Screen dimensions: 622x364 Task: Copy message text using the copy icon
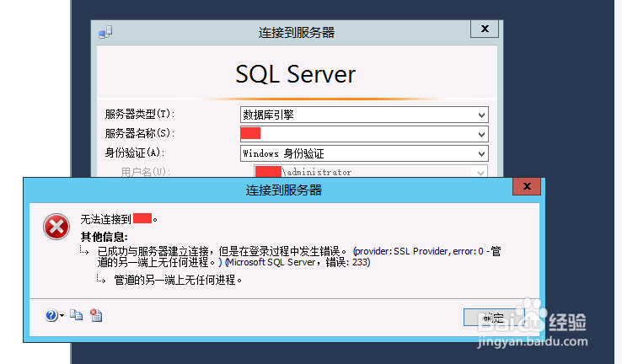pyautogui.click(x=76, y=315)
